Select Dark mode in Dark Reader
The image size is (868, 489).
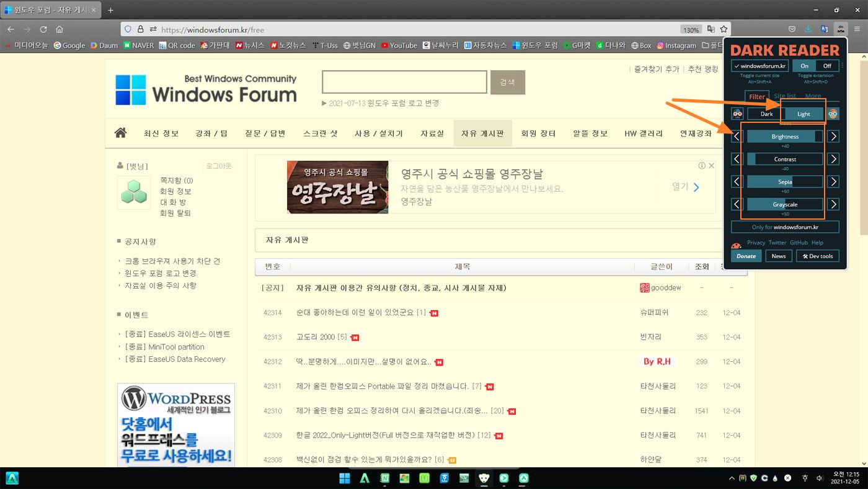tap(766, 114)
